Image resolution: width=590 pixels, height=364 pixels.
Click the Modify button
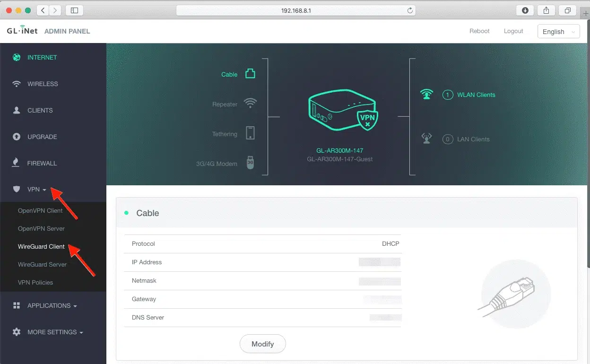(x=262, y=344)
